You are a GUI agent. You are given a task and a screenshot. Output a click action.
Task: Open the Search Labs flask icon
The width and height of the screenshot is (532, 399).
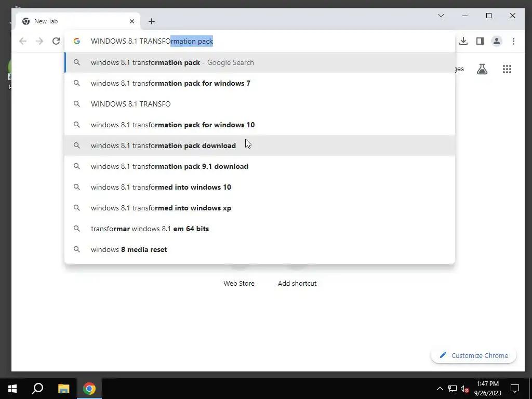coord(482,69)
